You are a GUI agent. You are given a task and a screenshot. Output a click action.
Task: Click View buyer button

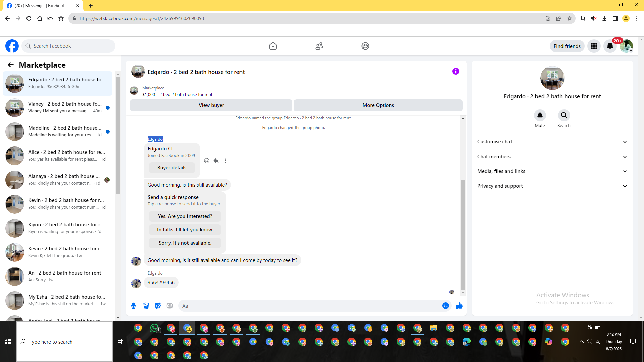(x=211, y=105)
